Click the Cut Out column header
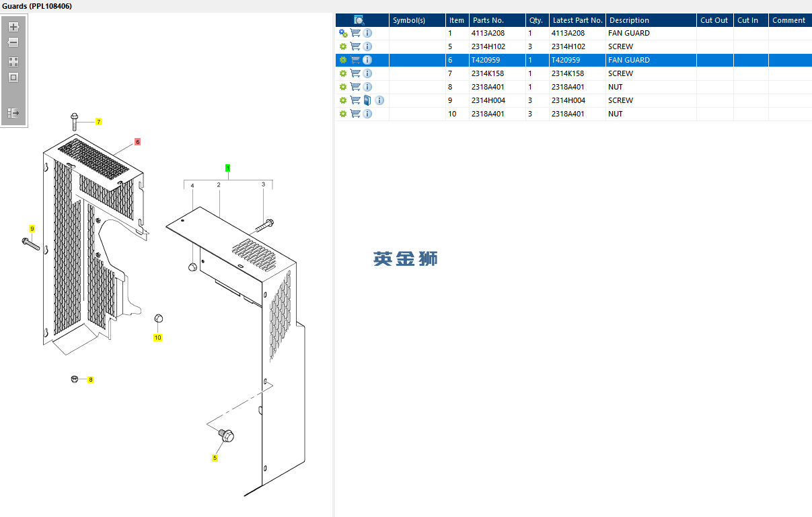Image resolution: width=812 pixels, height=517 pixels. point(714,20)
